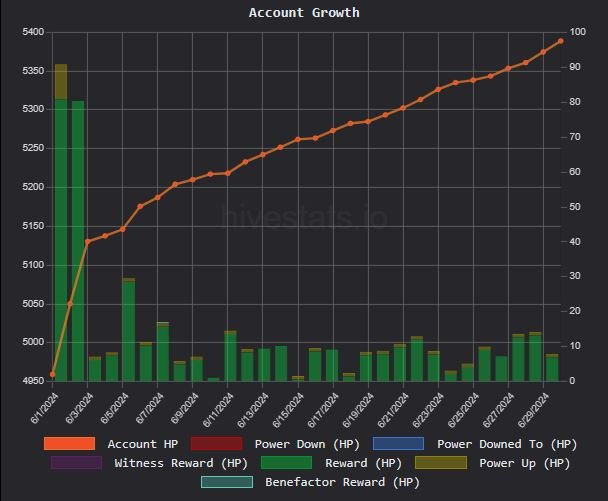This screenshot has width=608, height=501.
Task: Click the teal Benefactor Reward (HP) swatch
Action: [x=227, y=482]
